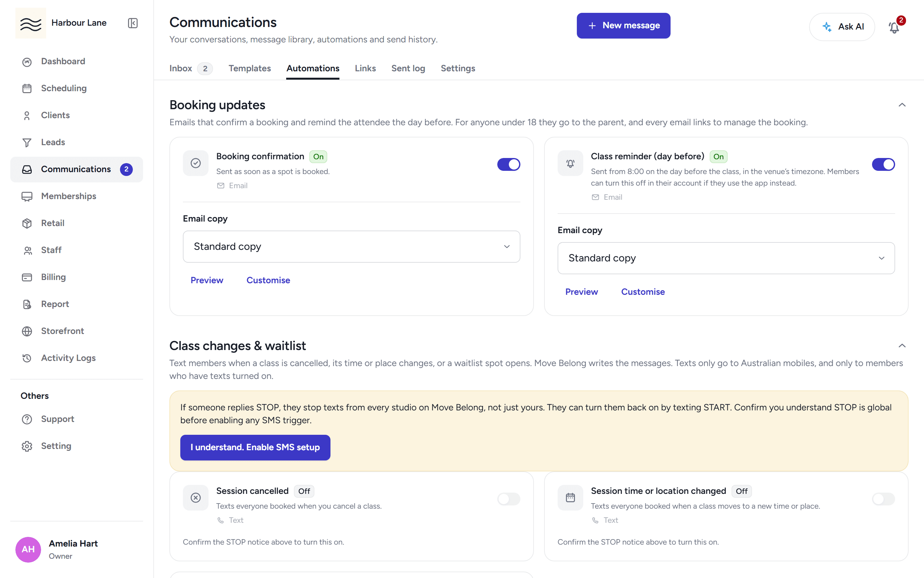Turn off Booking confirmation toggle
Screen dimensions: 924x578
pos(509,164)
